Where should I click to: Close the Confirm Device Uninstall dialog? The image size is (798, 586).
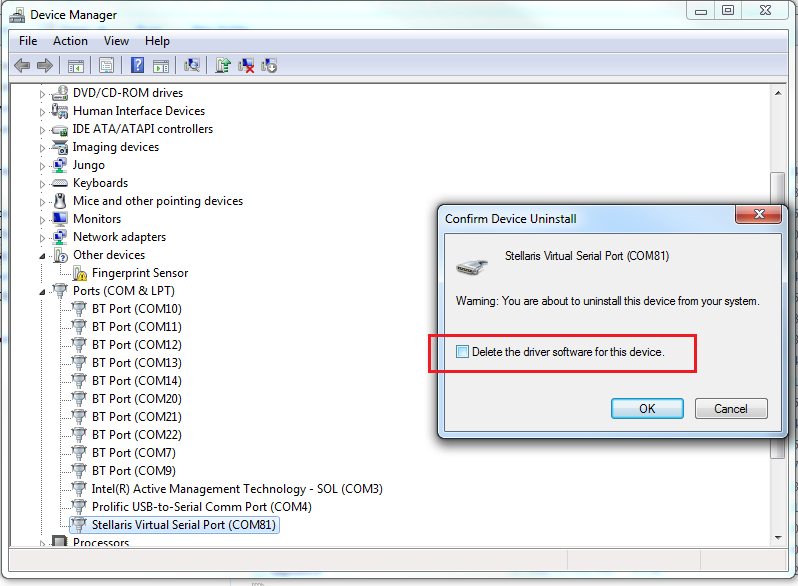pos(758,214)
